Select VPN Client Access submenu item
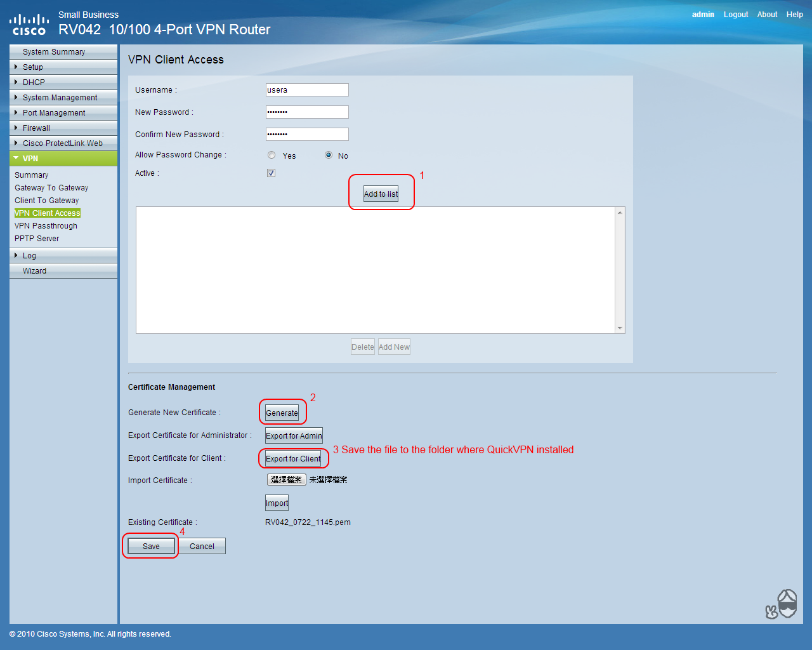 (x=48, y=213)
